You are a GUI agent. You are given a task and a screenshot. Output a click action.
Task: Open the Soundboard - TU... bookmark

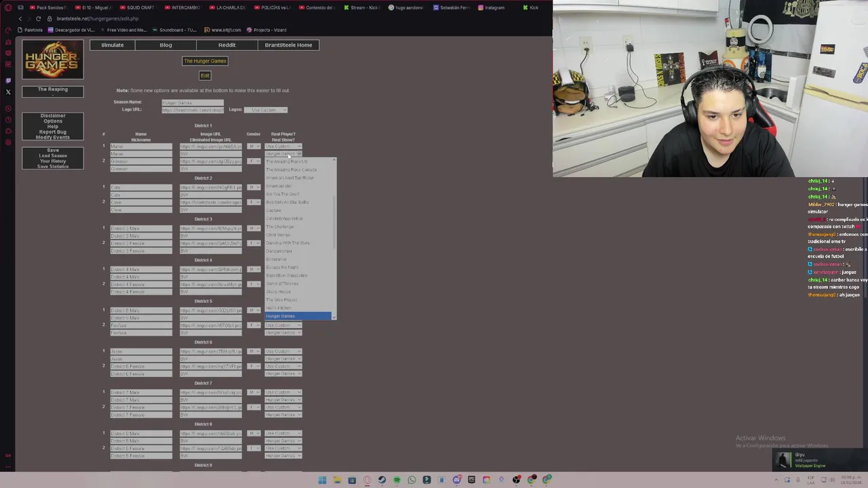pos(174,30)
